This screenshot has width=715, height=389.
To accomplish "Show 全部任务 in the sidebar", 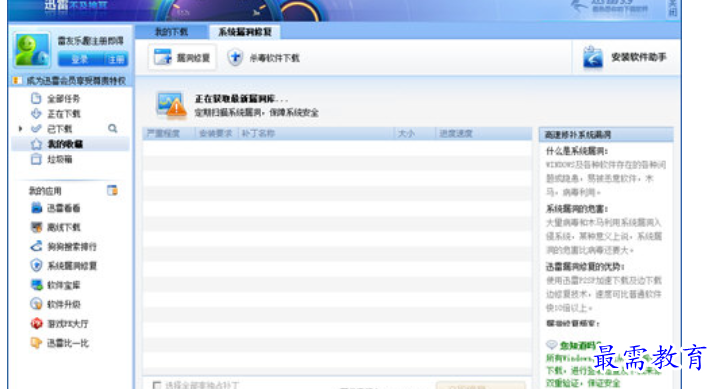I will [63, 99].
